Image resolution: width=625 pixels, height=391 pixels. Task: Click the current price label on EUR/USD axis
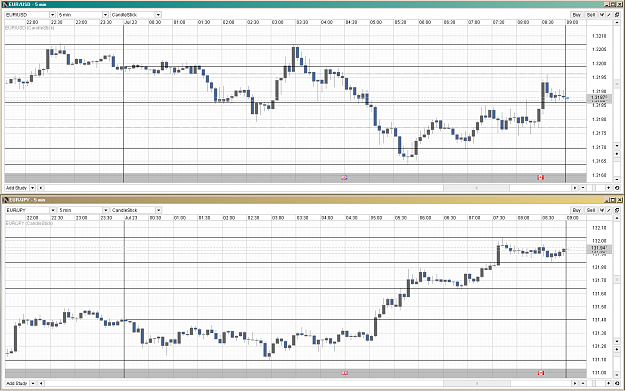click(x=599, y=98)
